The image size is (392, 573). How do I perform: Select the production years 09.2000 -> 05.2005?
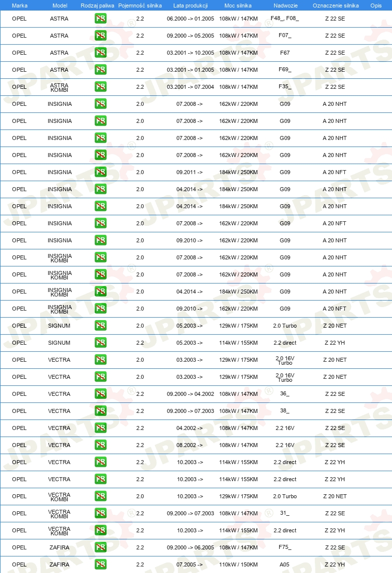coord(190,36)
